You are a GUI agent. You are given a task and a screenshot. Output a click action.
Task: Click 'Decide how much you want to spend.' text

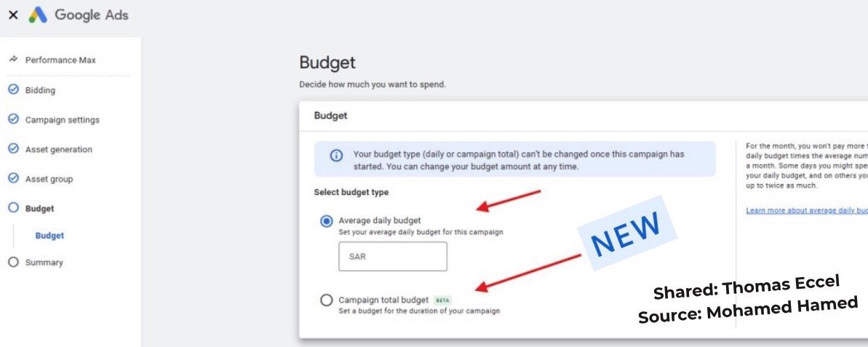point(372,84)
